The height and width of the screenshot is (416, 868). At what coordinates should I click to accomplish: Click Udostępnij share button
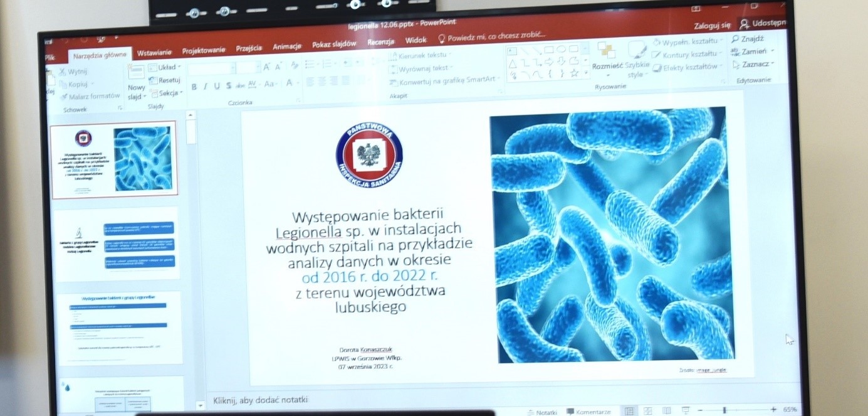(763, 24)
